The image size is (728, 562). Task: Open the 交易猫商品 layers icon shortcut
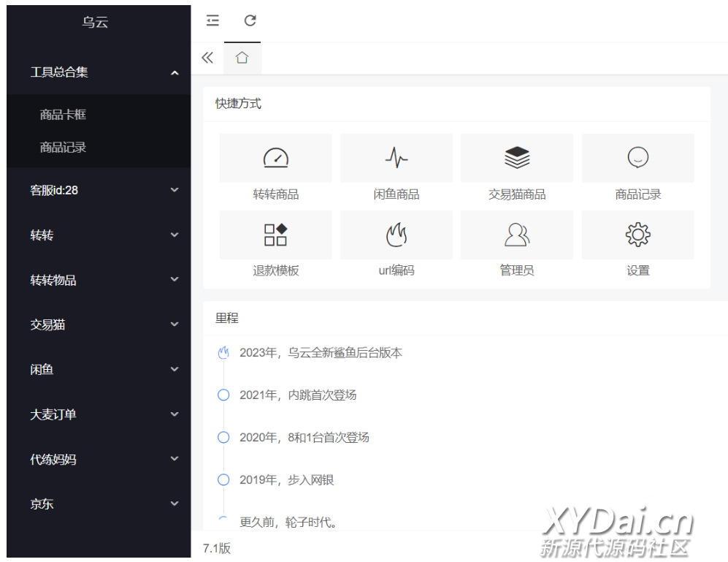click(x=517, y=157)
